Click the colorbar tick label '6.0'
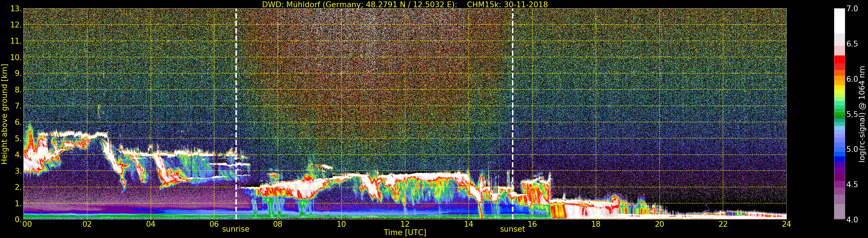868x238 pixels. (852, 79)
